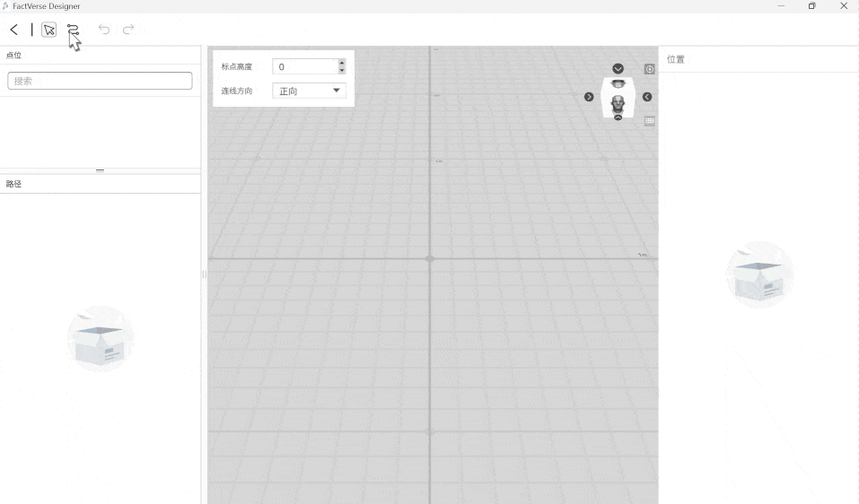Viewport: 859px width, 504px height.
Task: Close the FactVerse Designer window
Action: (x=844, y=6)
